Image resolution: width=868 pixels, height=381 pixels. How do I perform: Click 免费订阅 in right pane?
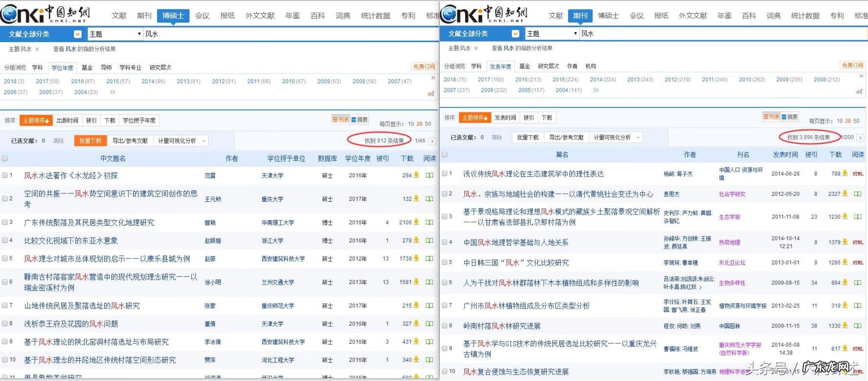852,65
